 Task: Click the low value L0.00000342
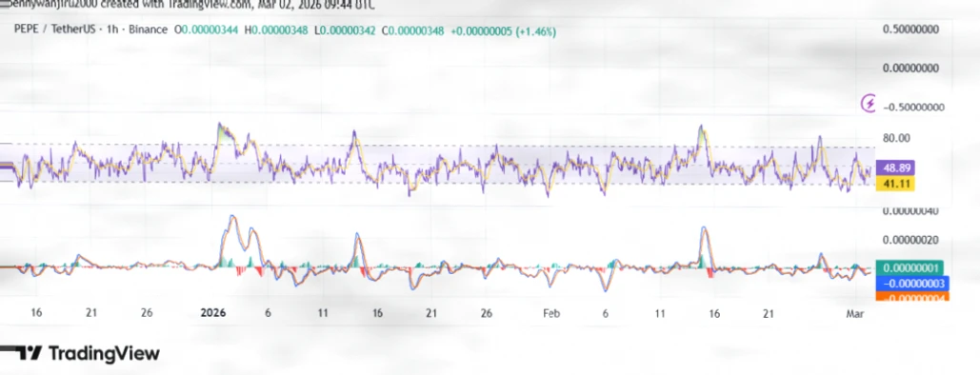click(x=345, y=30)
